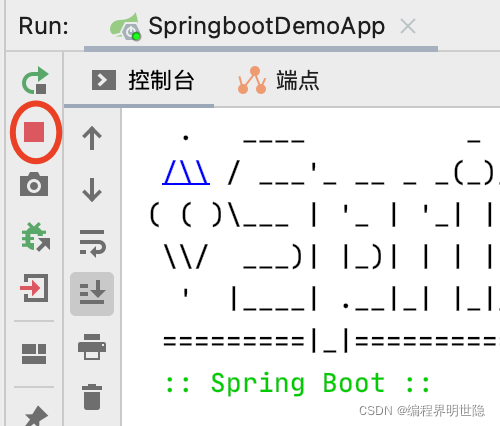The width and height of the screenshot is (500, 426).
Task: Close the SpringbootDemoApp run tab
Action: tap(408, 26)
